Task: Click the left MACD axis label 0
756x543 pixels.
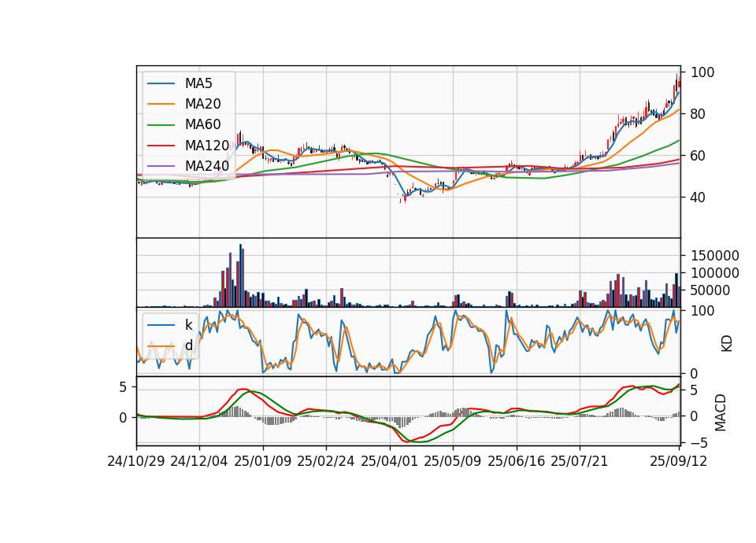Action: point(124,418)
